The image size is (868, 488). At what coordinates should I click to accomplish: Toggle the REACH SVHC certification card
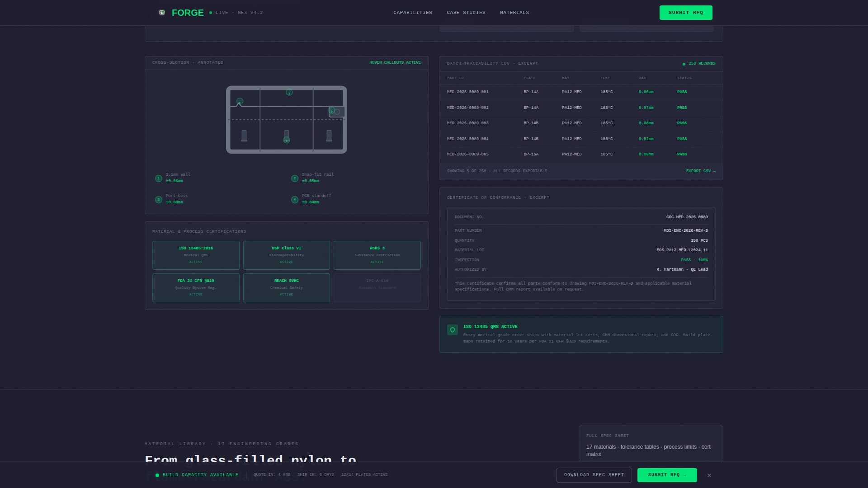click(x=286, y=287)
